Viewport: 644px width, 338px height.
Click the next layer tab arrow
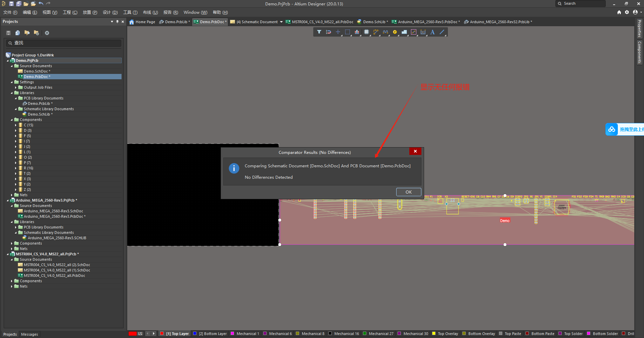click(x=154, y=334)
